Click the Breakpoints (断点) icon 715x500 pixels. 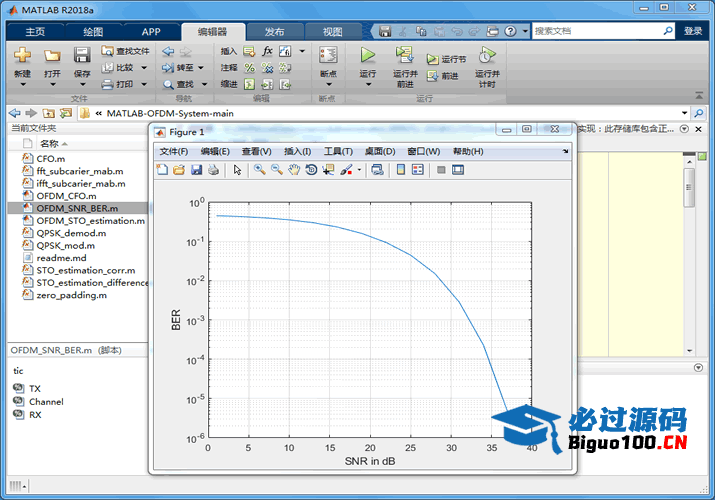328,55
